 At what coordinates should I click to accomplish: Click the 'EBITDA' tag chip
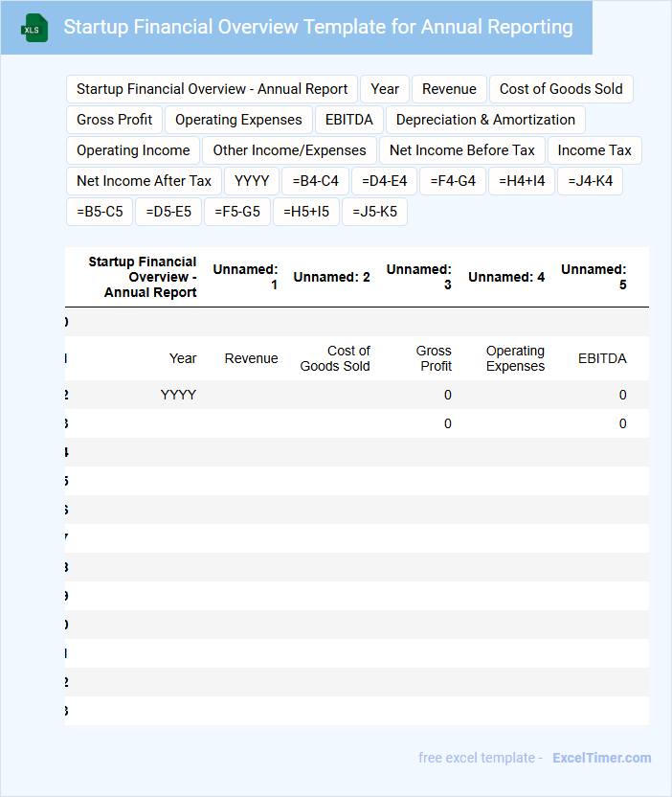tap(349, 120)
